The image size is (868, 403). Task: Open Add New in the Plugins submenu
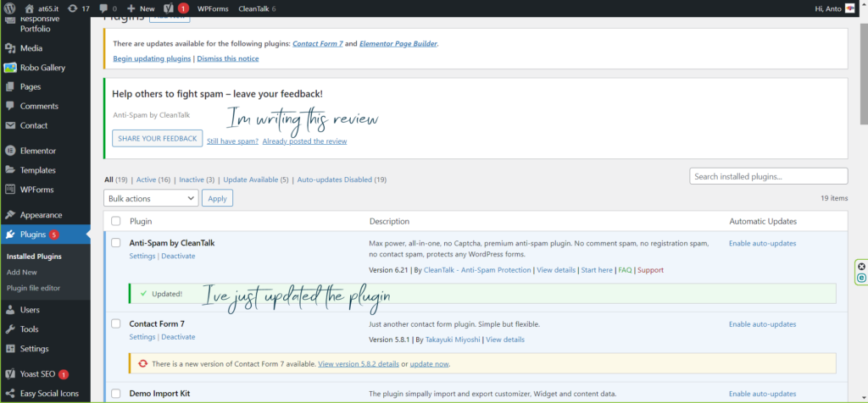22,272
